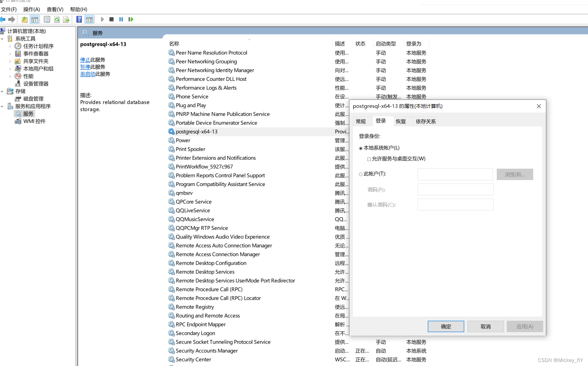588x366 pixels.
Task: Click the Pause (暂停) service link
Action: 85,67
